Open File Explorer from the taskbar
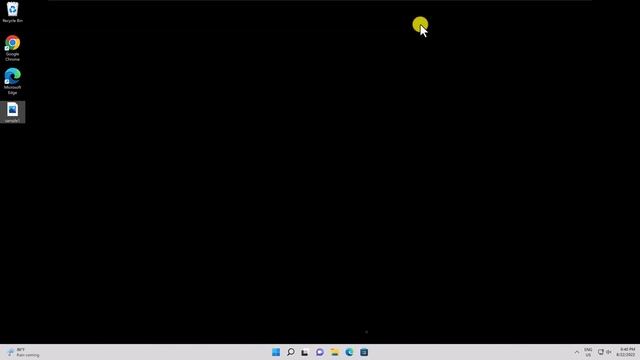Image resolution: width=640 pixels, height=360 pixels. point(335,352)
